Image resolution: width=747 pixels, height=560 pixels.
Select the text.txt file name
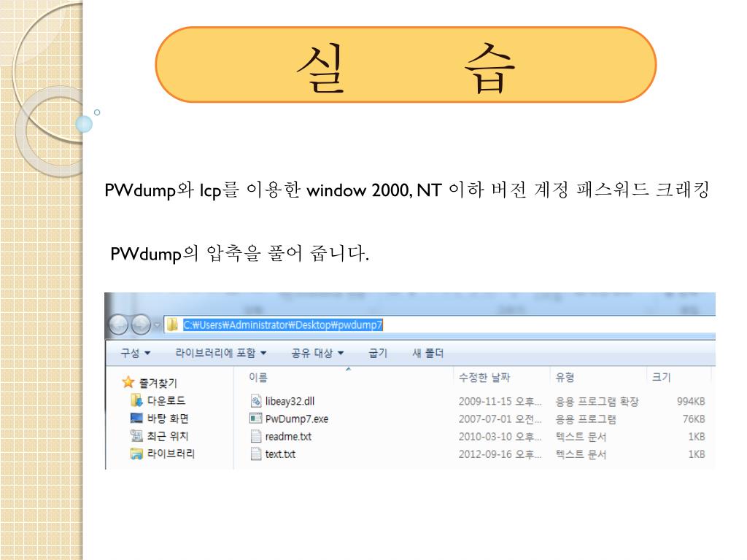pos(280,454)
